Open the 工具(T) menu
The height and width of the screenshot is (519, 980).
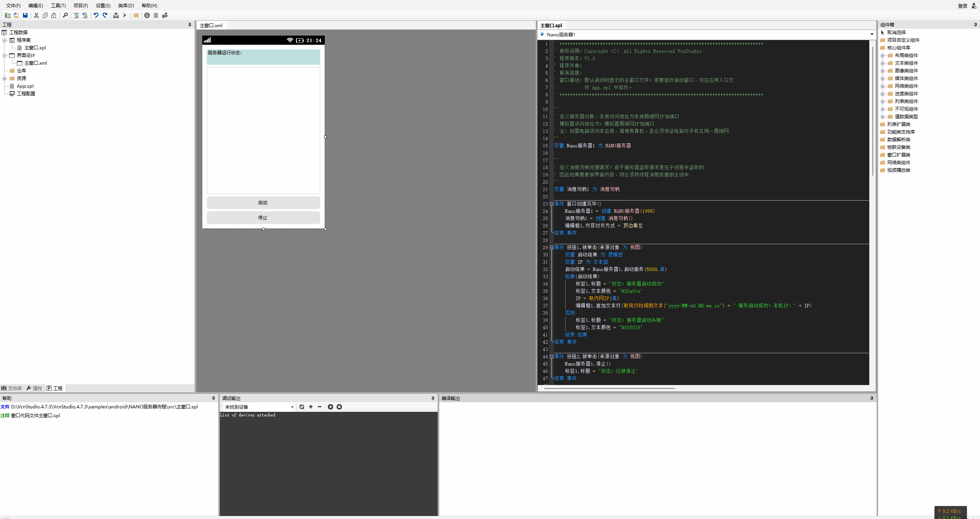[58, 6]
